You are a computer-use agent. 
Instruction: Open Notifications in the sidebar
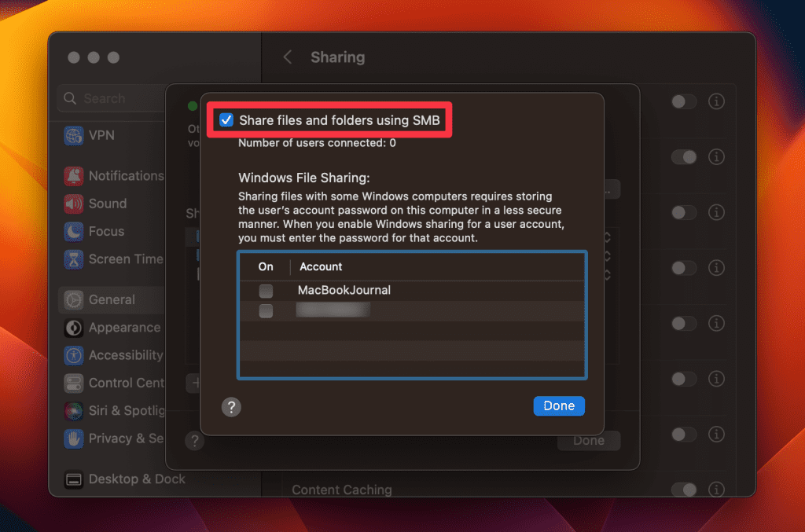click(x=113, y=176)
